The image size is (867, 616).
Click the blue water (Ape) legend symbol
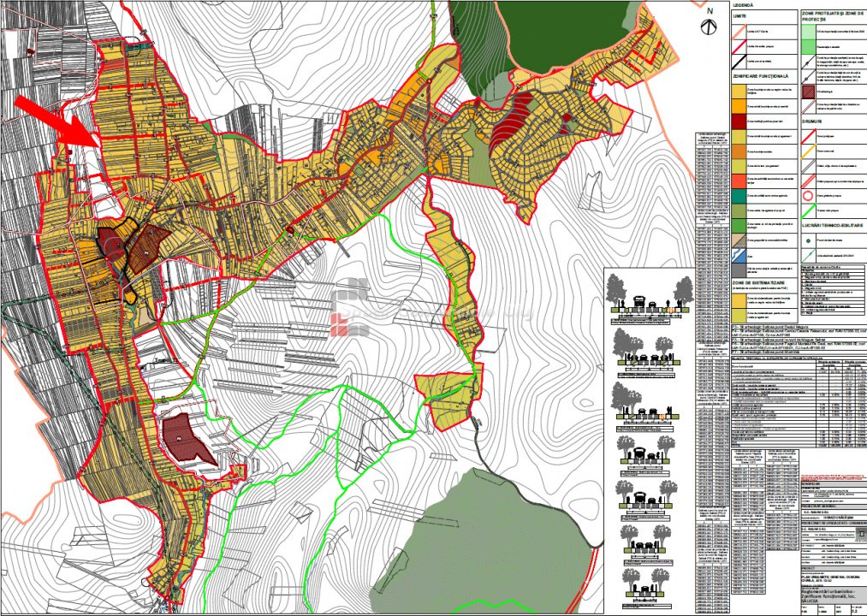coord(739,257)
